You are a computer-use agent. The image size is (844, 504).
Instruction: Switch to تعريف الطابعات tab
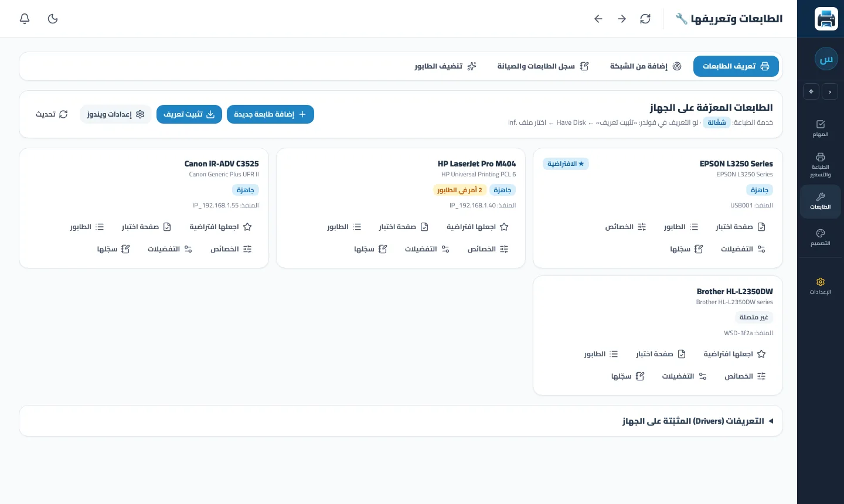pyautogui.click(x=736, y=66)
